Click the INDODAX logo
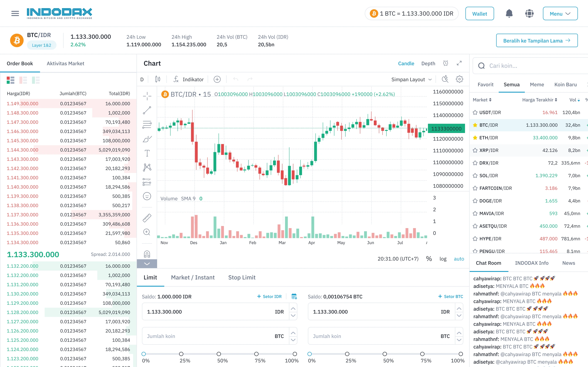588x367 pixels. pyautogui.click(x=60, y=13)
